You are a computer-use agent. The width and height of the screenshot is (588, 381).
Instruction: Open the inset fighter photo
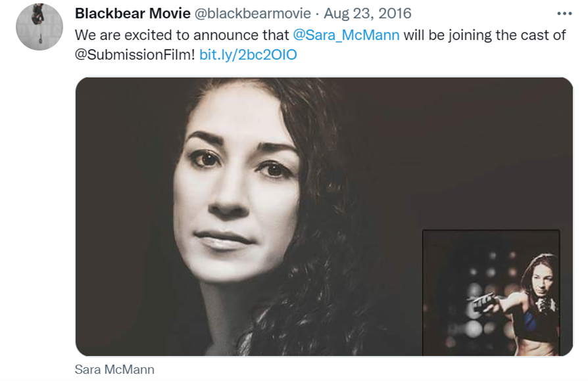[491, 292]
